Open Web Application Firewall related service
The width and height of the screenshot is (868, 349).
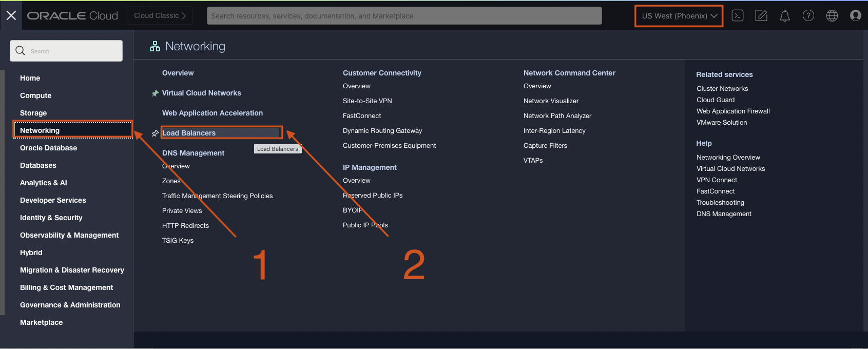point(732,111)
